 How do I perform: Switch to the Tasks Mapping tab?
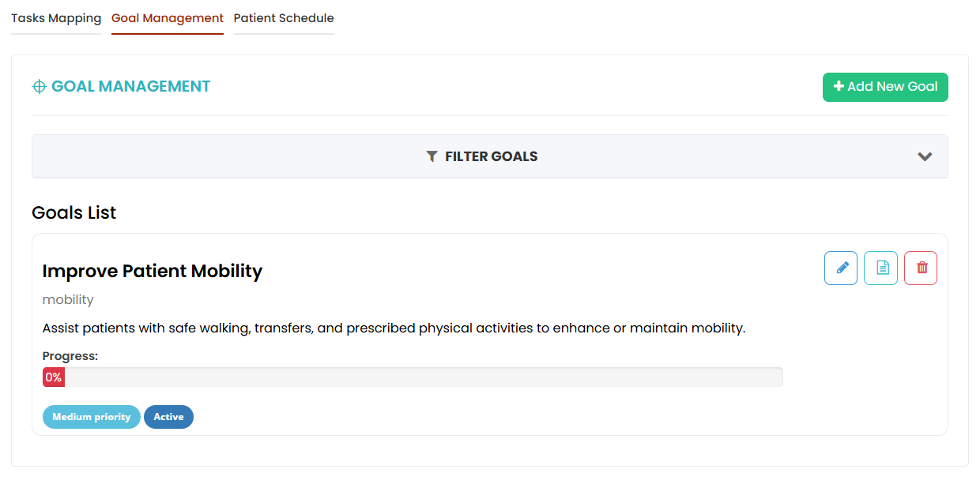pos(56,18)
